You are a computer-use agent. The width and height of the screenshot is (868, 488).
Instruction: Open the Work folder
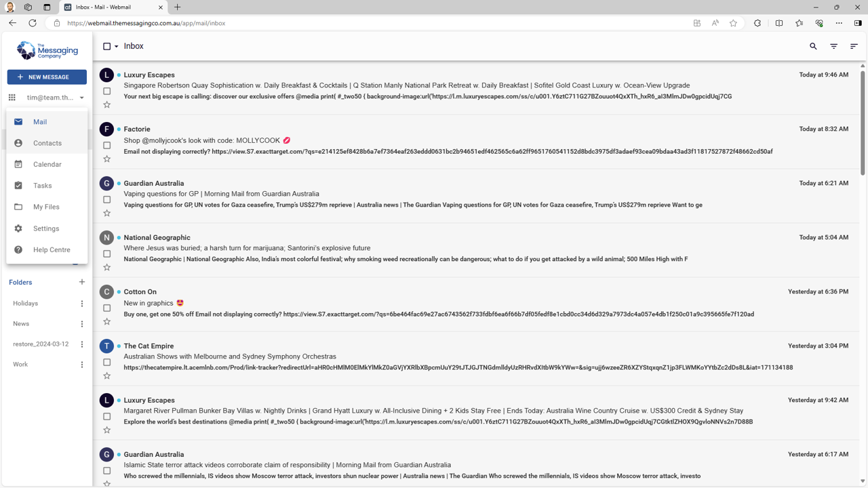pos(20,365)
